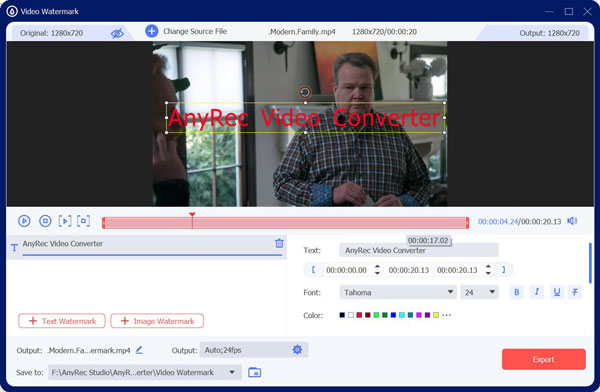Viewport: 600px width, 392px height.
Task: Click the timeline's right end handle
Action: click(x=467, y=223)
